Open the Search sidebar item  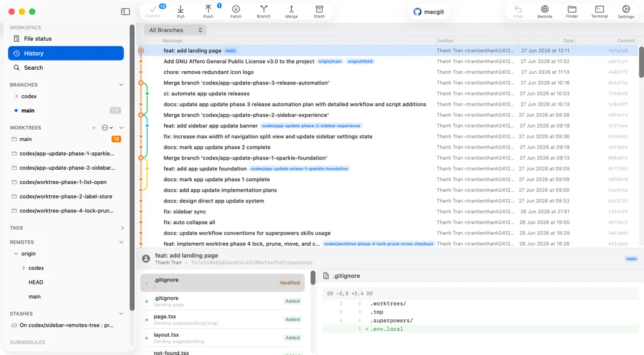click(x=66, y=68)
